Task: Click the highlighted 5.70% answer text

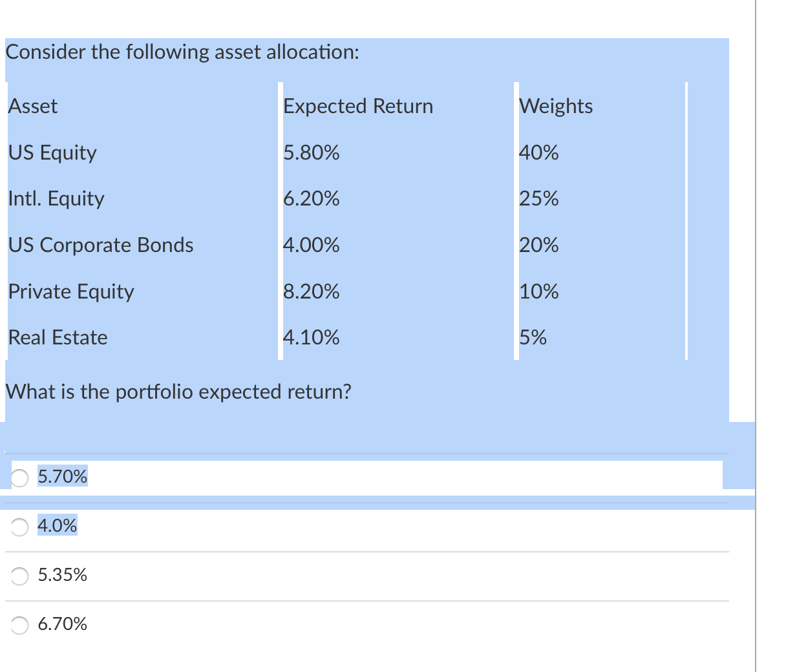Action: coord(62,476)
